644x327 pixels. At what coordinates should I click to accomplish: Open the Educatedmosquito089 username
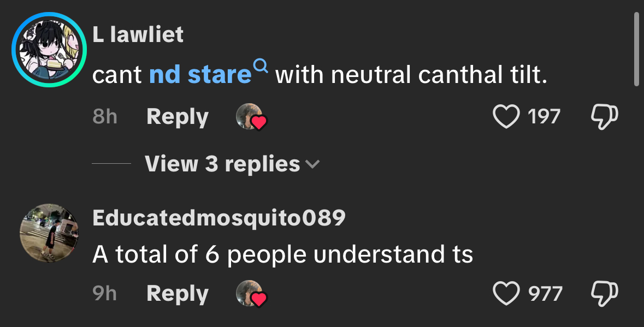click(218, 218)
